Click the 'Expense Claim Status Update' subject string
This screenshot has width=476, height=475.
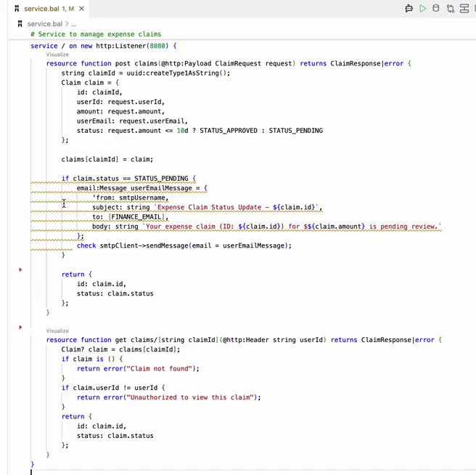click(209, 207)
